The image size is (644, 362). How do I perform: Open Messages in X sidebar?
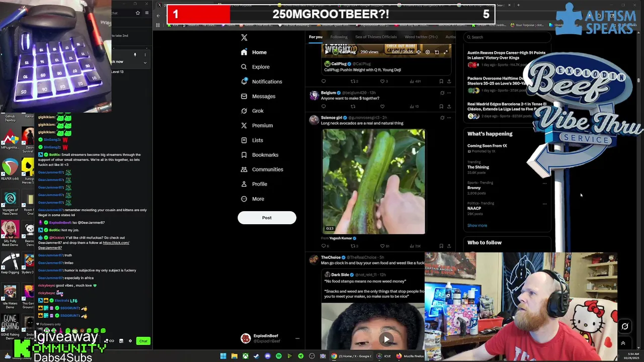pos(258,96)
